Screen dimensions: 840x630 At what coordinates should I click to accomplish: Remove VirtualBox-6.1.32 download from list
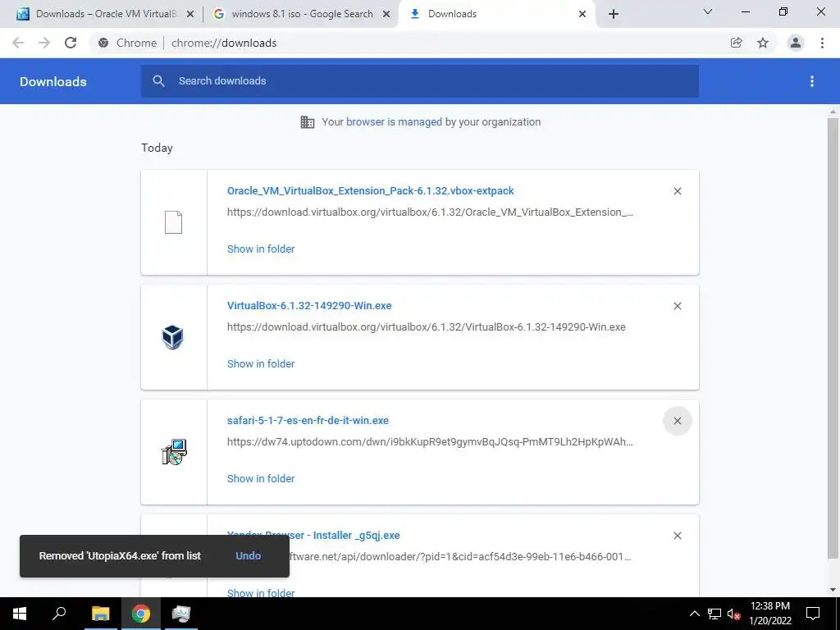677,306
